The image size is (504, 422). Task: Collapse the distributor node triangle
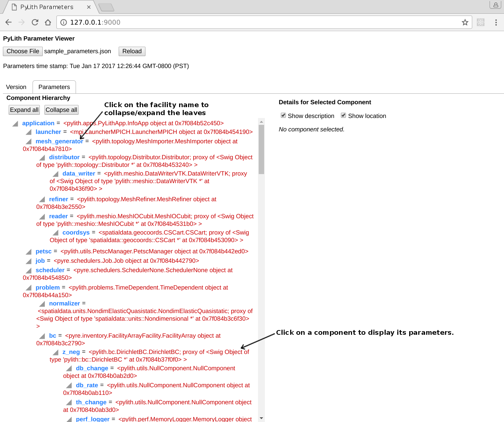42,157
